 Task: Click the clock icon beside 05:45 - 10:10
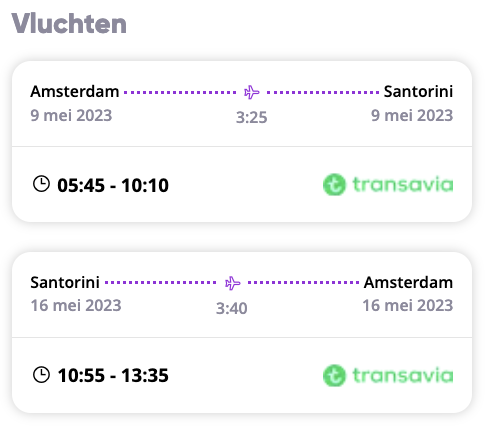pyautogui.click(x=41, y=184)
